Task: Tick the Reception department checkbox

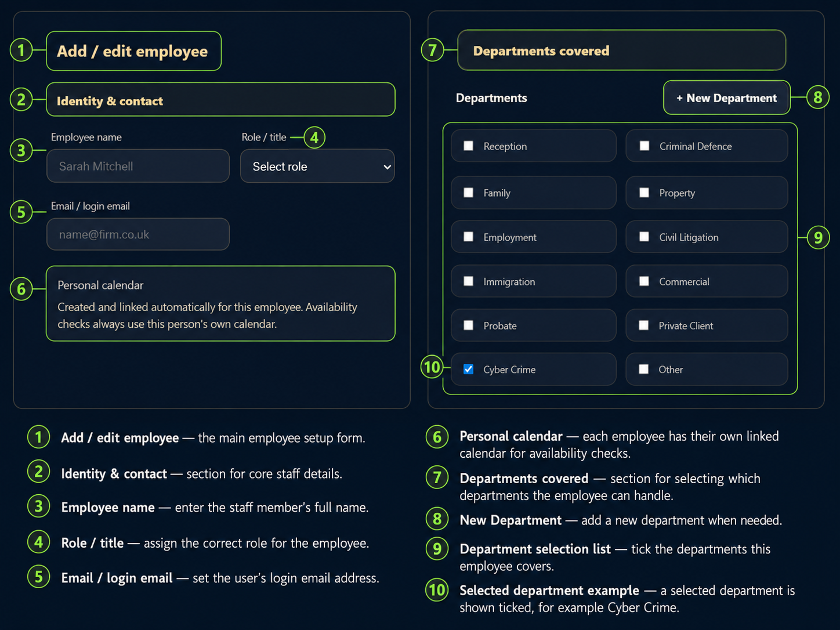Action: click(x=468, y=146)
